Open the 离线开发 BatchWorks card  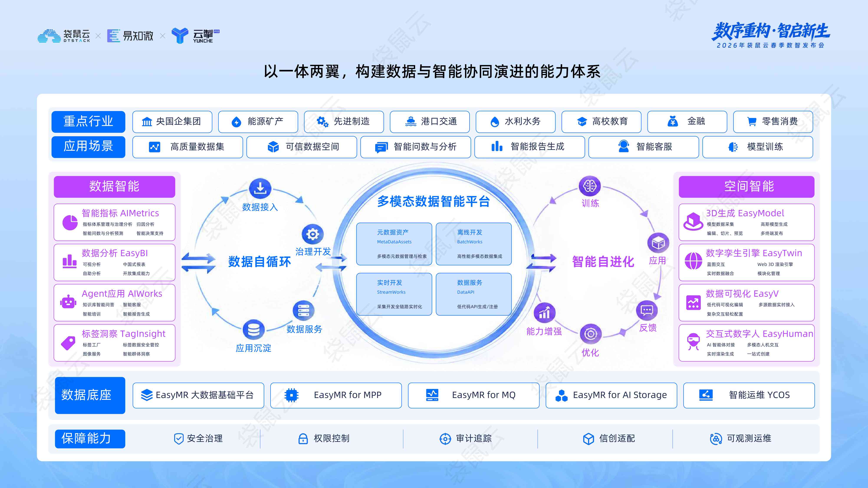tap(473, 244)
